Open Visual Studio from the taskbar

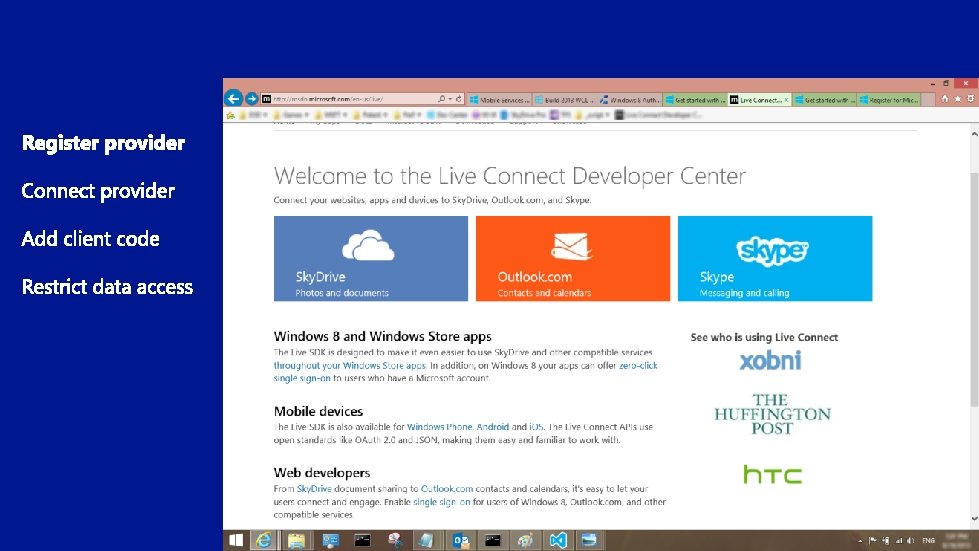coord(558,540)
